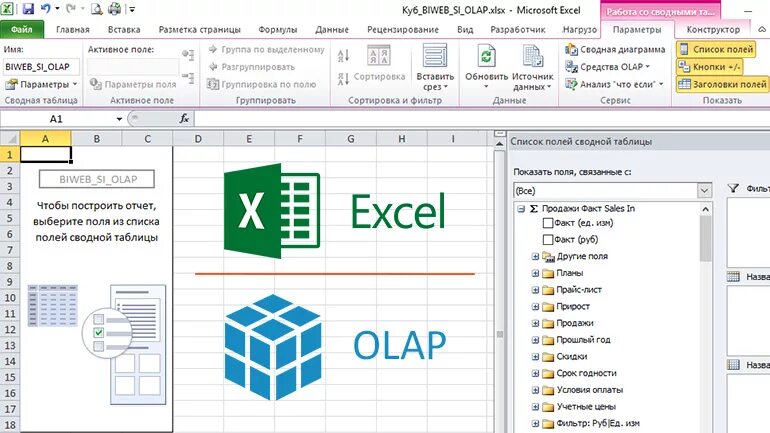Click the Redo arrow icon

pyautogui.click(x=71, y=9)
